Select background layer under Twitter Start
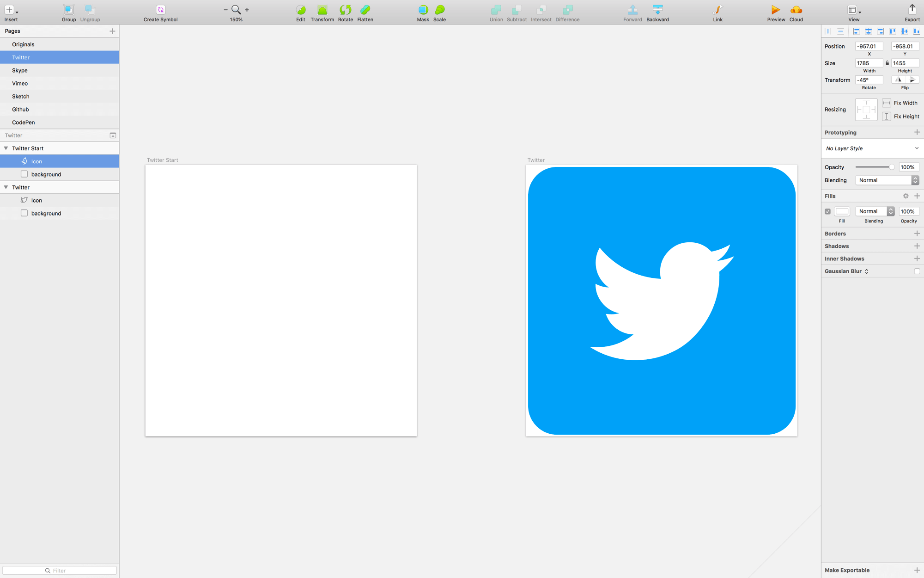Image resolution: width=924 pixels, height=578 pixels. 59,174
